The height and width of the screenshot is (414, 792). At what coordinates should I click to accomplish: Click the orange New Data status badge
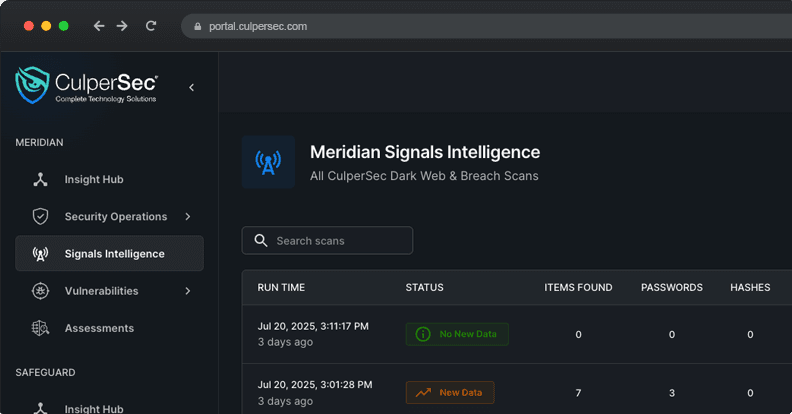(x=450, y=392)
